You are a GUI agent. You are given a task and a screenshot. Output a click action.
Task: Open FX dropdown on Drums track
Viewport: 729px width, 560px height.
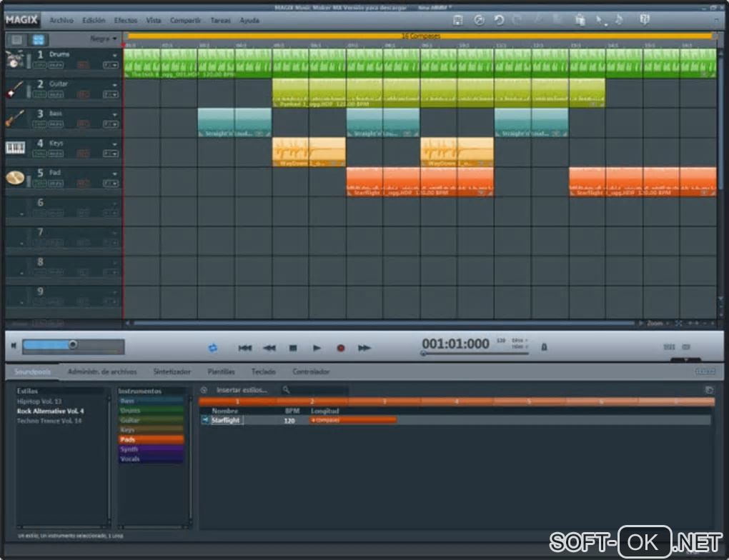tap(111, 65)
